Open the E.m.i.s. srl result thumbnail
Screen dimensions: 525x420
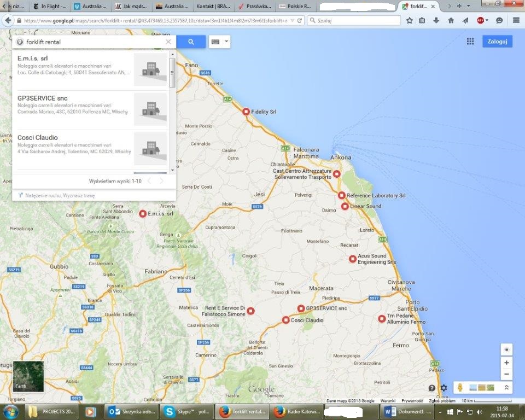(x=150, y=69)
